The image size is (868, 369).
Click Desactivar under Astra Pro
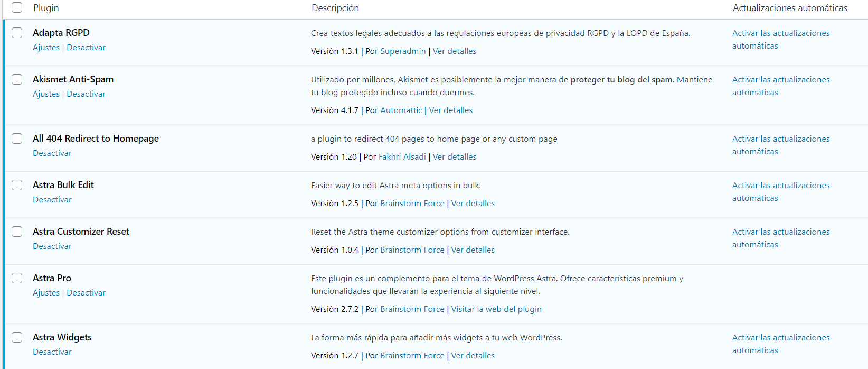pos(86,293)
